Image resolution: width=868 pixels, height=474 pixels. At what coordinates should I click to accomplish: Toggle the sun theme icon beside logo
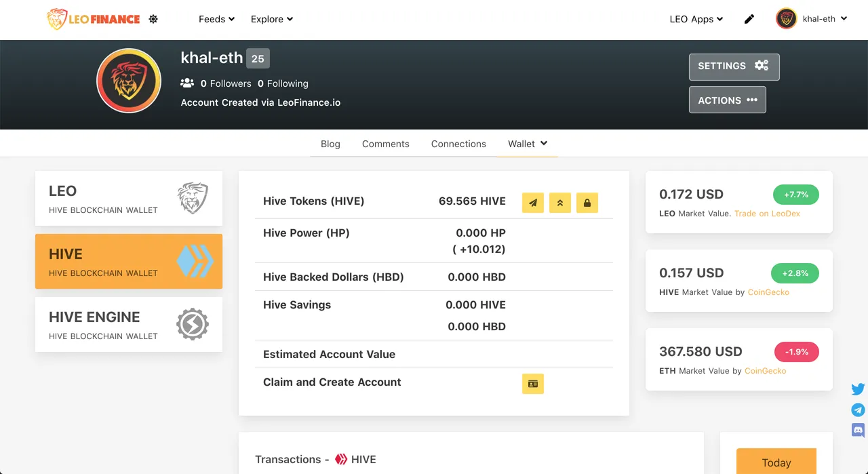click(153, 19)
